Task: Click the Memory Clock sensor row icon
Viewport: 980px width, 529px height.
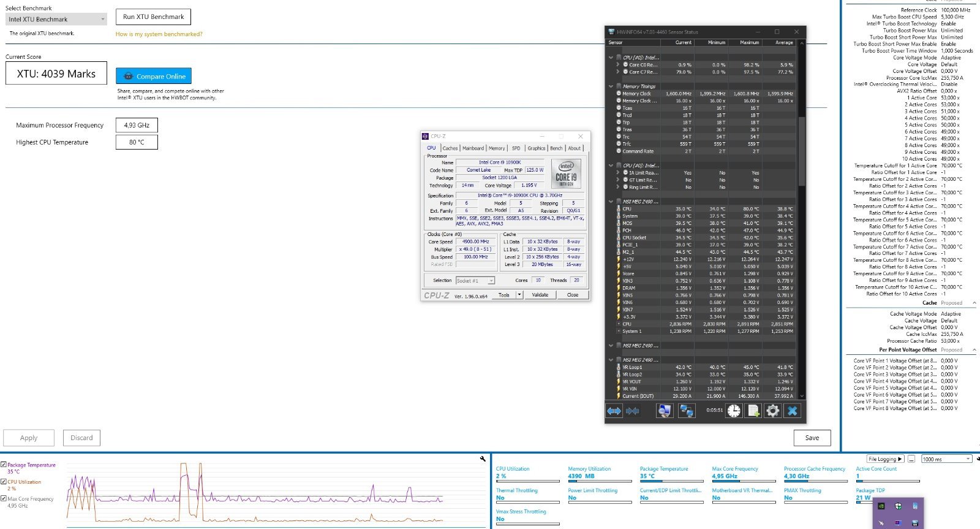Action: 619,94
